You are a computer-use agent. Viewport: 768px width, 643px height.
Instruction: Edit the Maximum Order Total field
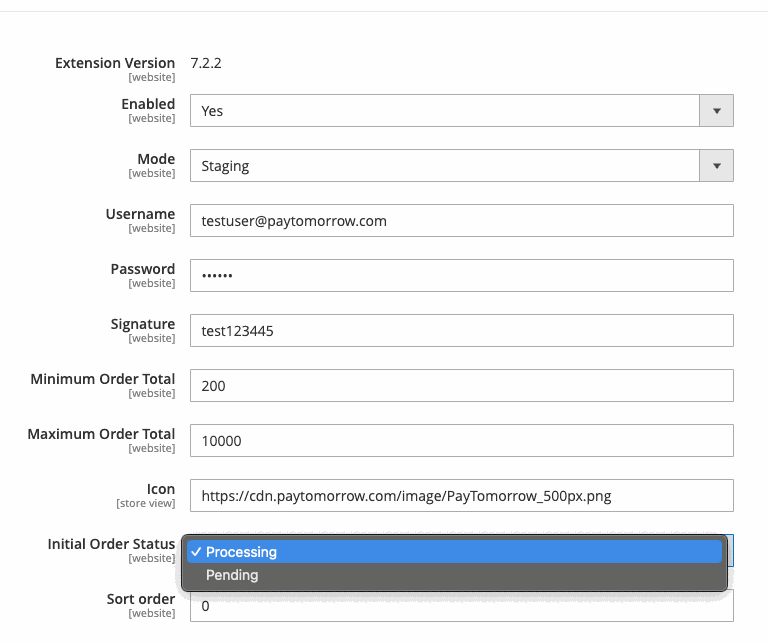(x=462, y=440)
